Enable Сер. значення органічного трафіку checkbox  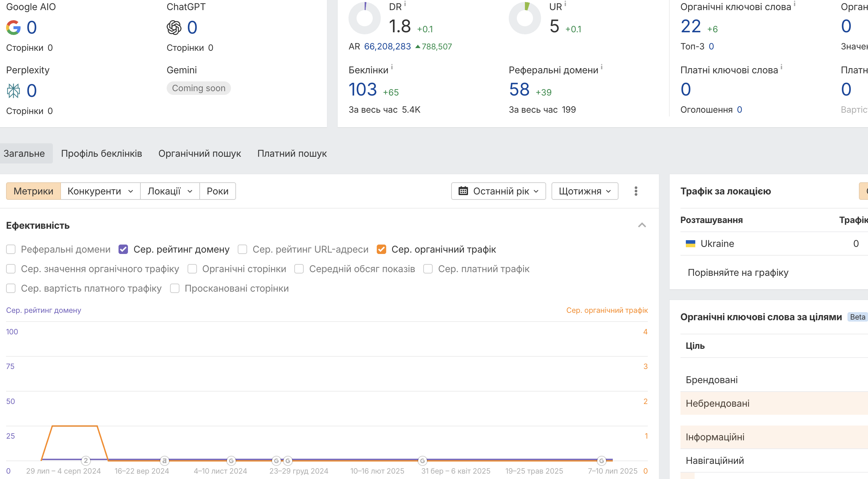click(11, 269)
